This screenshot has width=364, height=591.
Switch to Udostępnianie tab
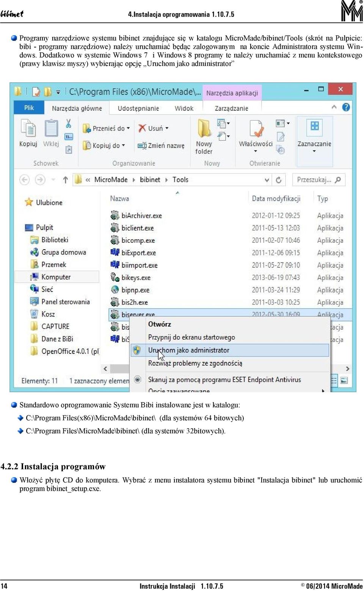[x=138, y=108]
